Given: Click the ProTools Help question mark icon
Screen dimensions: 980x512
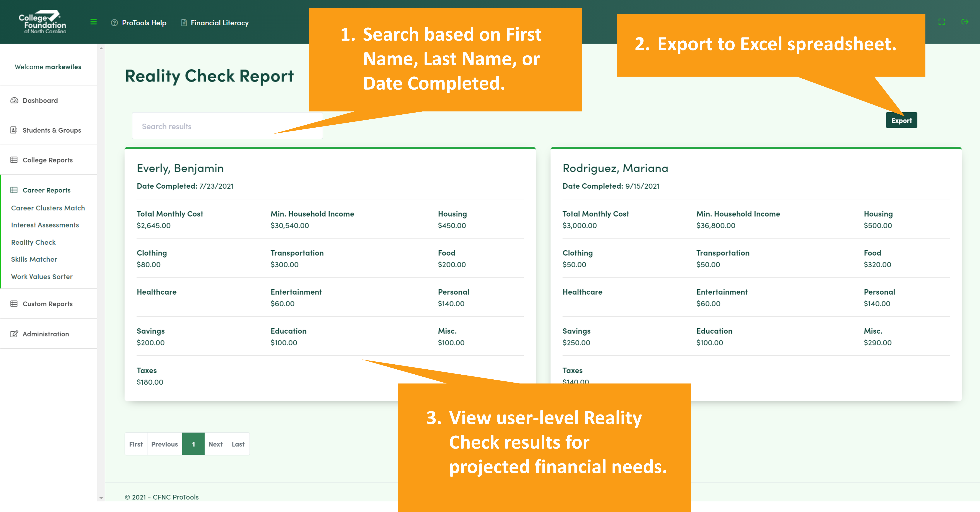Looking at the screenshot, I should point(114,23).
